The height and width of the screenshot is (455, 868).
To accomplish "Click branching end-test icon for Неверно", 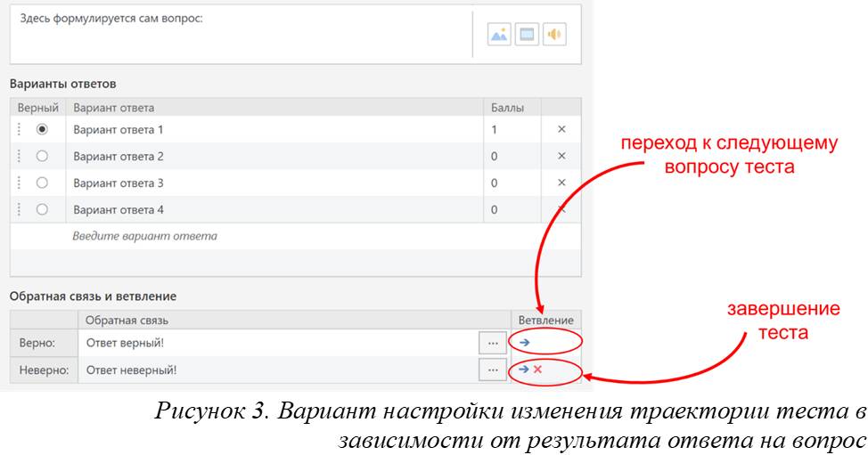I will pyautogui.click(x=537, y=369).
